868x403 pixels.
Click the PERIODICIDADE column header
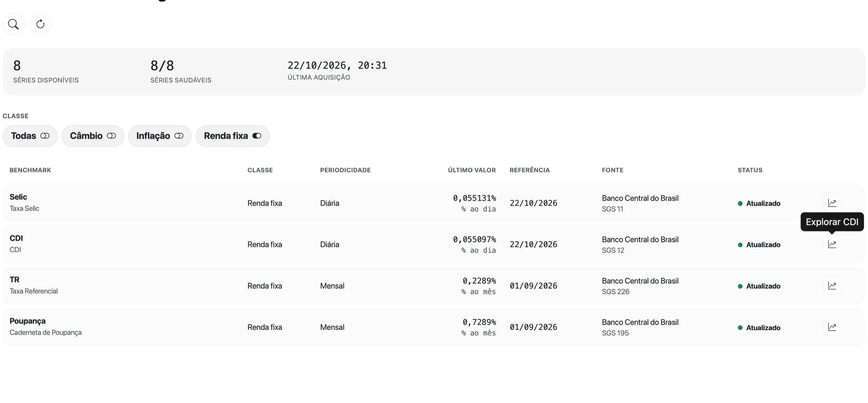[x=345, y=170]
